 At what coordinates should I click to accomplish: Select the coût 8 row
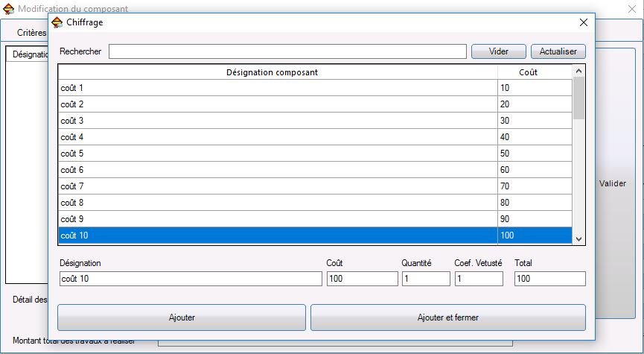[315, 203]
